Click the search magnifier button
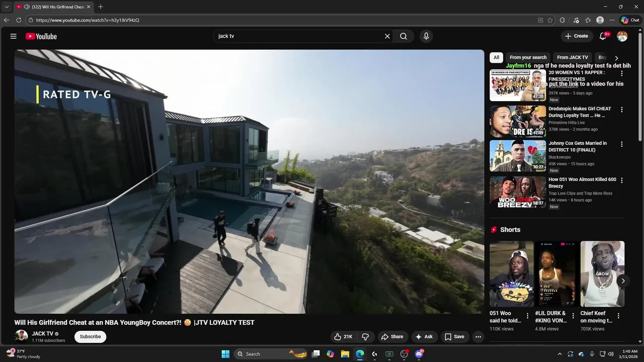The width and height of the screenshot is (644, 362). (404, 36)
